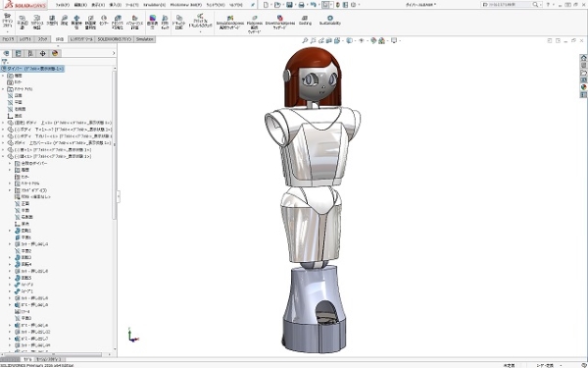Click the Save icon in title toolbar

click(289, 5)
